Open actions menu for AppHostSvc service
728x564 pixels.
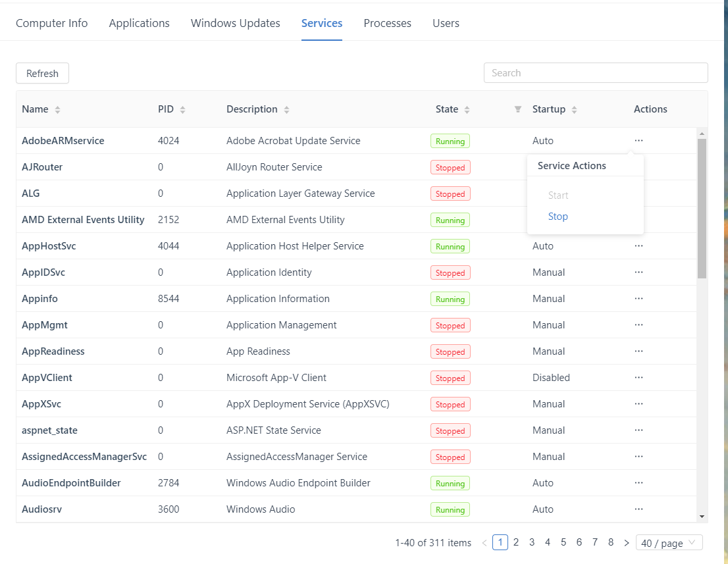tap(638, 245)
